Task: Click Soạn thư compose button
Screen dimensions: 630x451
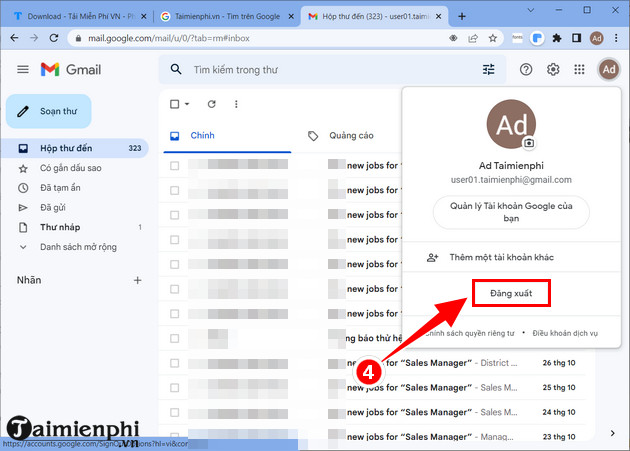Action: (x=49, y=111)
